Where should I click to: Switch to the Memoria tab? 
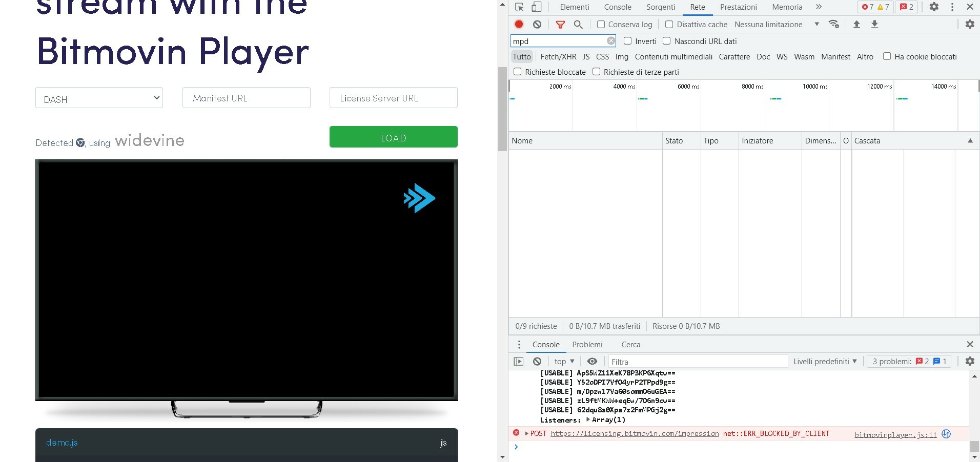(x=787, y=7)
